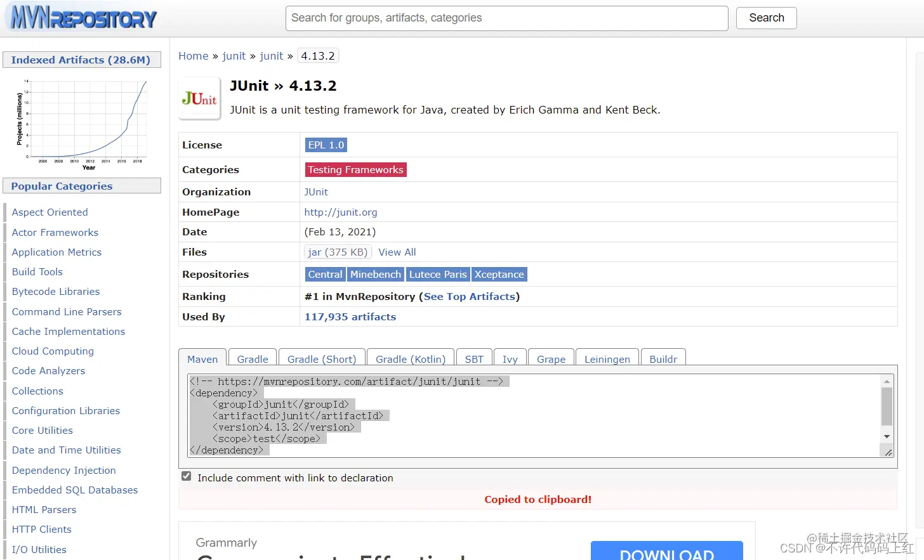Open Date and Time Utilities category
Viewport: 924px width, 560px height.
pyautogui.click(x=67, y=450)
